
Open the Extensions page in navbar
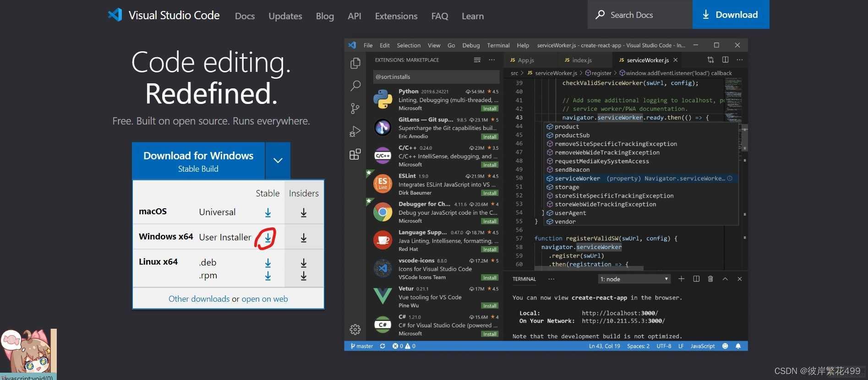pyautogui.click(x=396, y=16)
